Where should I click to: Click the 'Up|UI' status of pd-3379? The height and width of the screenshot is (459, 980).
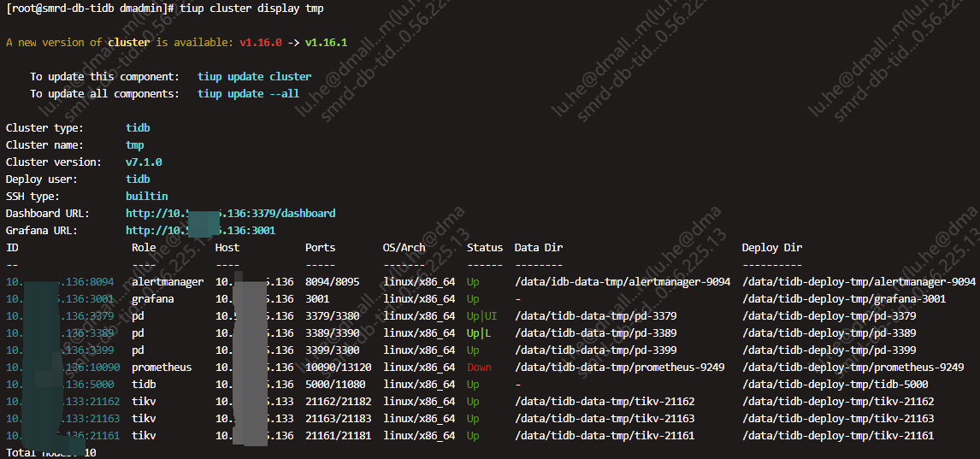[481, 316]
